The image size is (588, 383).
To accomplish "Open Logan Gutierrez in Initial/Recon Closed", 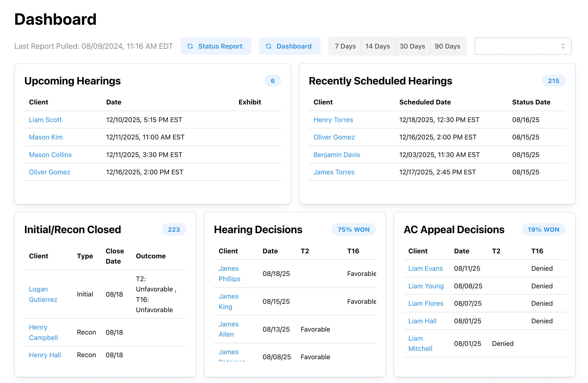I will pos(43,294).
